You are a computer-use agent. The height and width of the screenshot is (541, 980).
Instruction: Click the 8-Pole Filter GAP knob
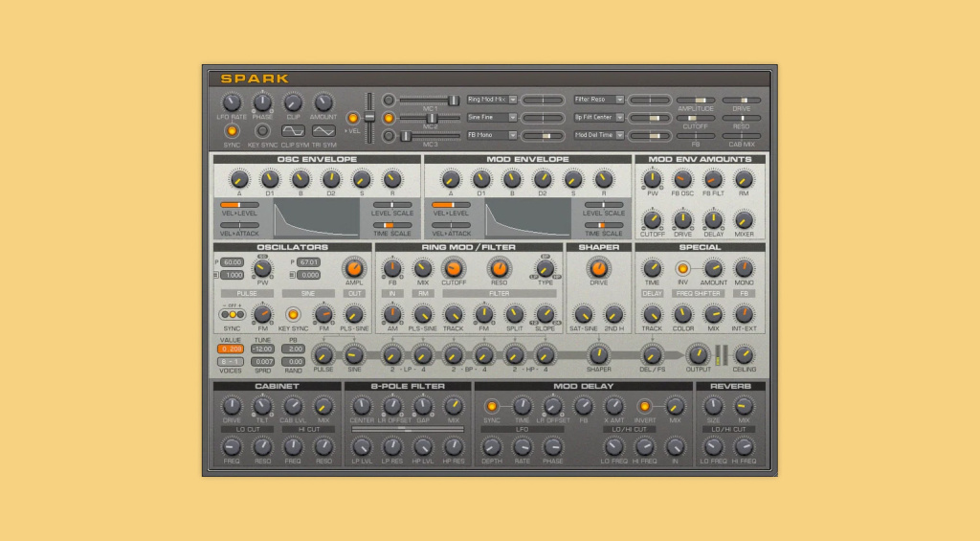point(422,407)
